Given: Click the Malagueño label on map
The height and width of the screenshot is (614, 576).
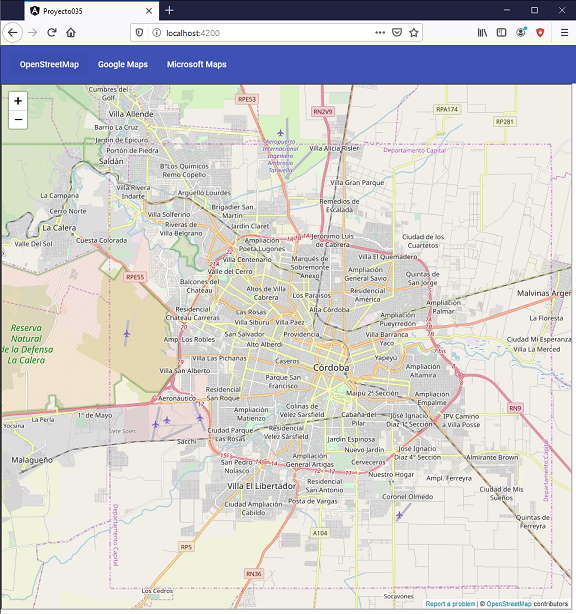Looking at the screenshot, I should coord(32,460).
